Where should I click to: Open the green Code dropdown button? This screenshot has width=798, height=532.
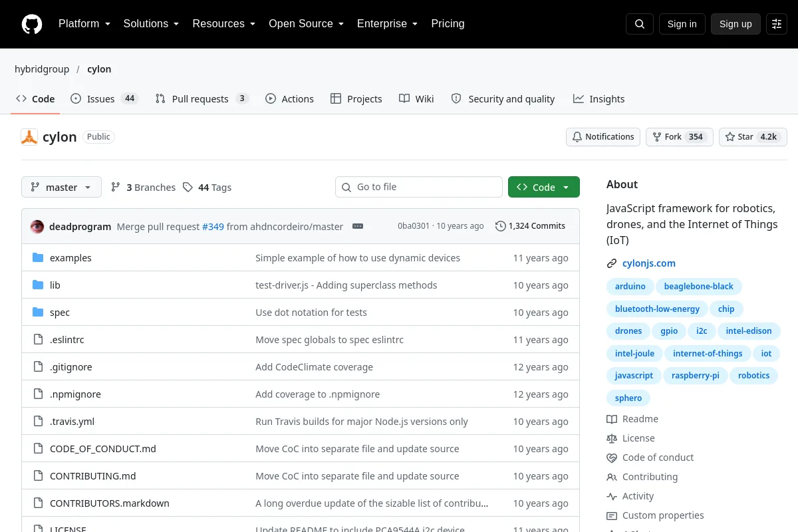(x=544, y=188)
